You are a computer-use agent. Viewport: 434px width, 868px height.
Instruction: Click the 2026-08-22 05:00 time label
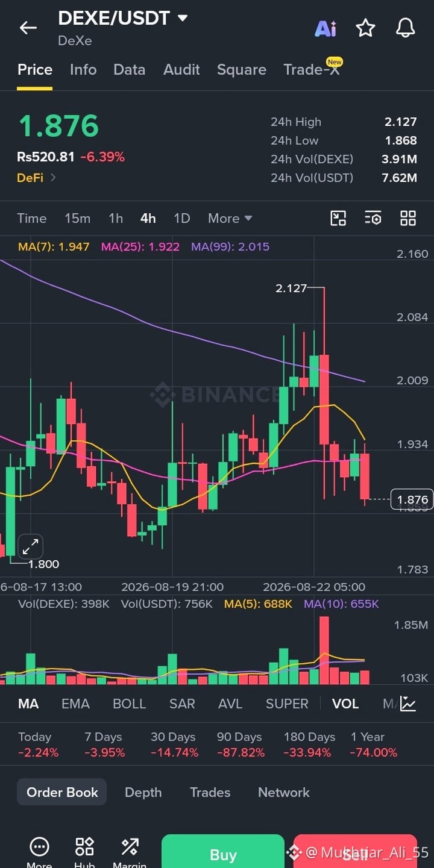click(x=314, y=587)
